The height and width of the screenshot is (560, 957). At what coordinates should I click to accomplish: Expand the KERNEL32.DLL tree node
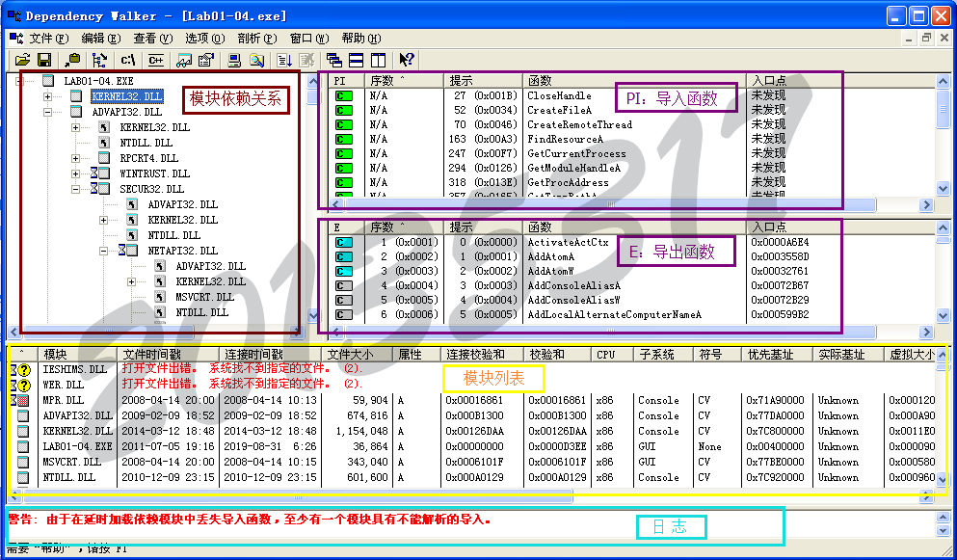coord(48,97)
